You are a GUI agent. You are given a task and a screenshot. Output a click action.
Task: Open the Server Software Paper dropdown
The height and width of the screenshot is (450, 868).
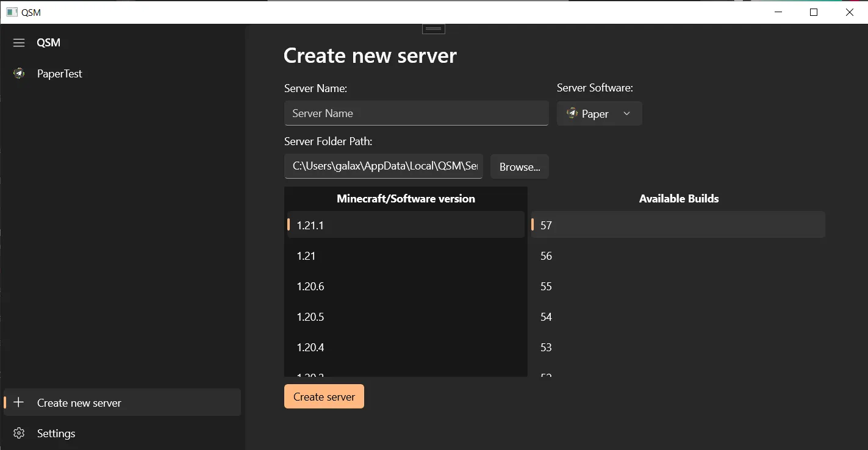coord(599,113)
